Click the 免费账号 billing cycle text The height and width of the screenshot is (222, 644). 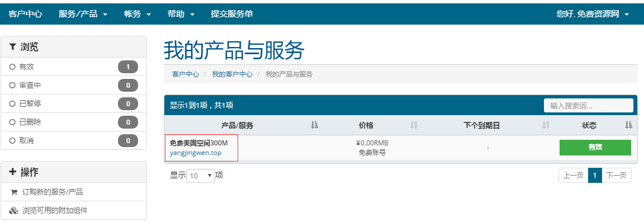coord(372,153)
